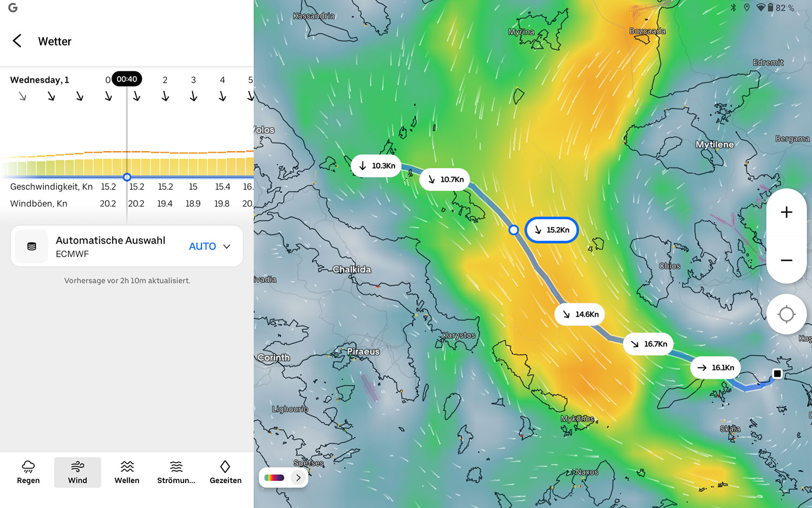Click the Piraeus label on the map
This screenshot has width=812, height=508.
(363, 351)
